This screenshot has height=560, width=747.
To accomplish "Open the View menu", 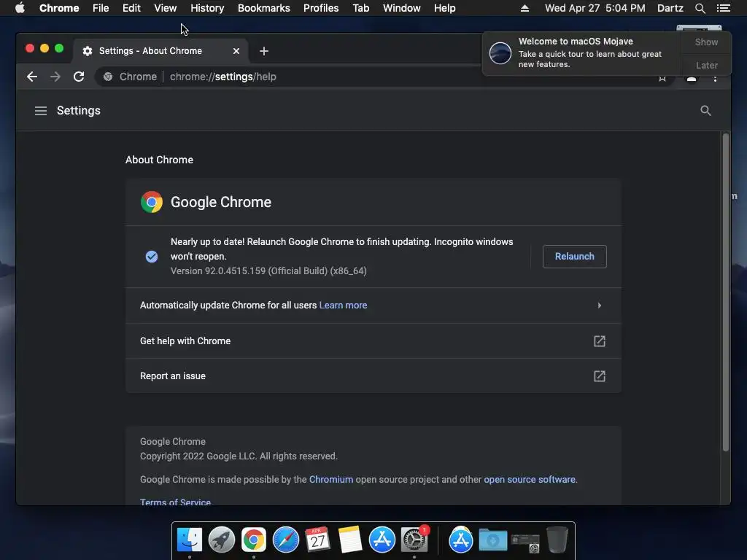I will [x=166, y=8].
